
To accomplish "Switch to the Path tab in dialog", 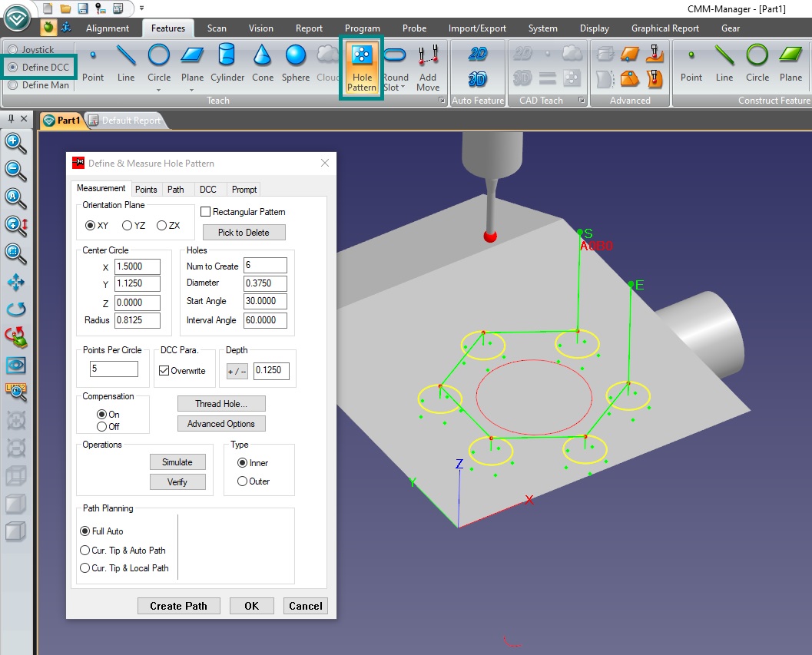I will click(176, 190).
